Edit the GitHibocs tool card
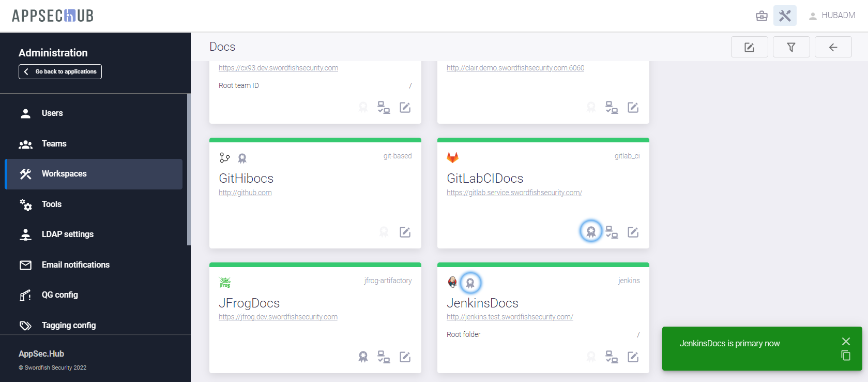The width and height of the screenshot is (868, 382). pyautogui.click(x=405, y=232)
